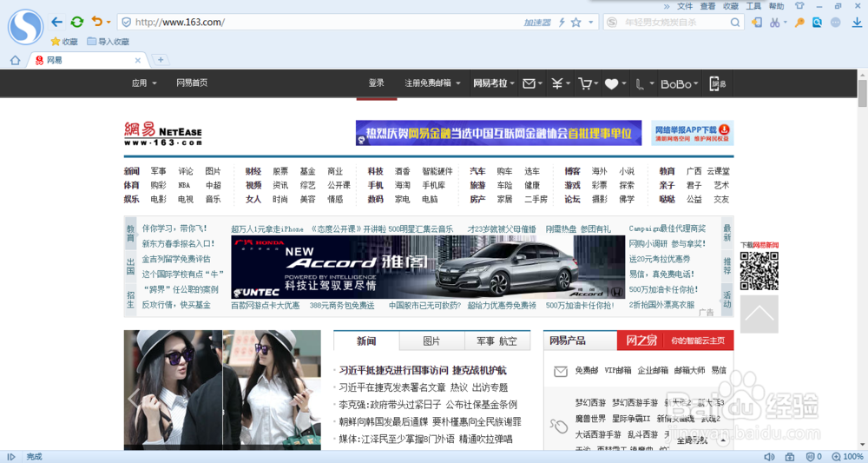Click the lightning bolt speed mode icon
868x463 pixels.
coord(562,23)
